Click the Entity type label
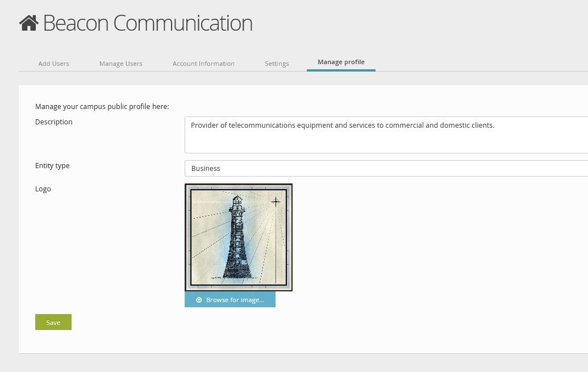The width and height of the screenshot is (588, 372). tap(52, 166)
